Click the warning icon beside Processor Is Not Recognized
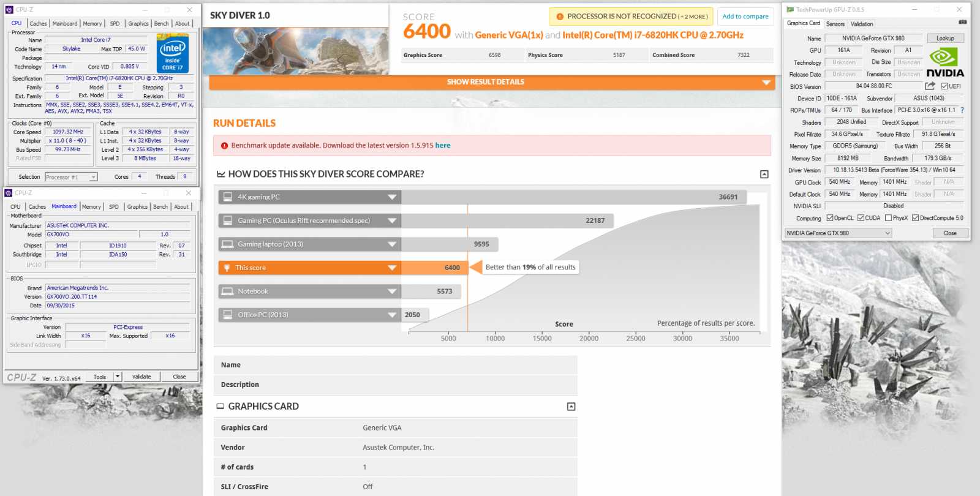Image resolution: width=980 pixels, height=496 pixels. point(560,17)
